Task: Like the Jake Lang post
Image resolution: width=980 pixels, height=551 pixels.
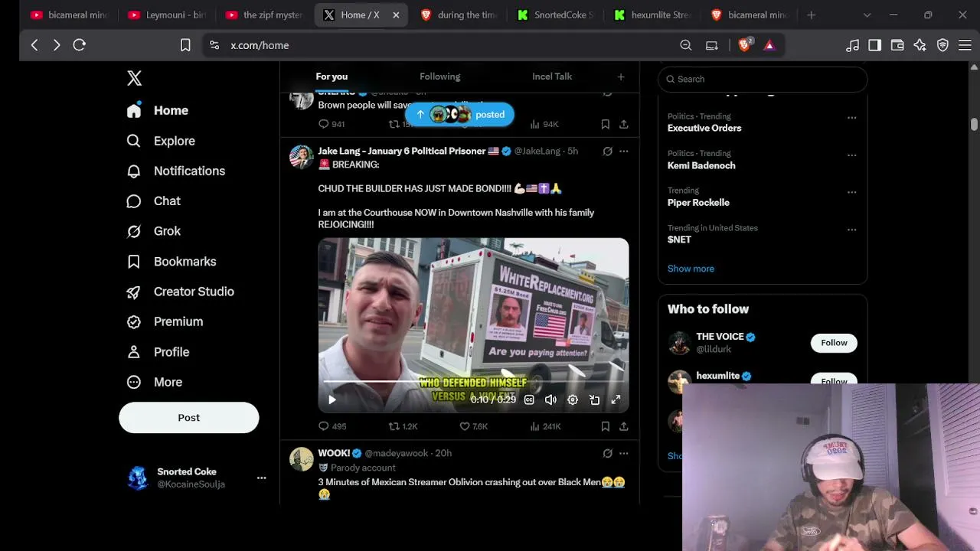Action: click(x=473, y=426)
